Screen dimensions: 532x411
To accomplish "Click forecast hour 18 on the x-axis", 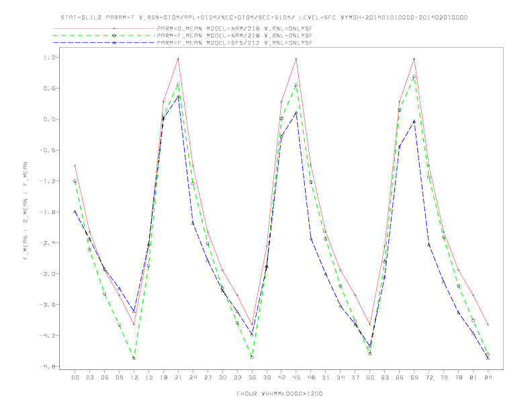I will [x=163, y=377].
